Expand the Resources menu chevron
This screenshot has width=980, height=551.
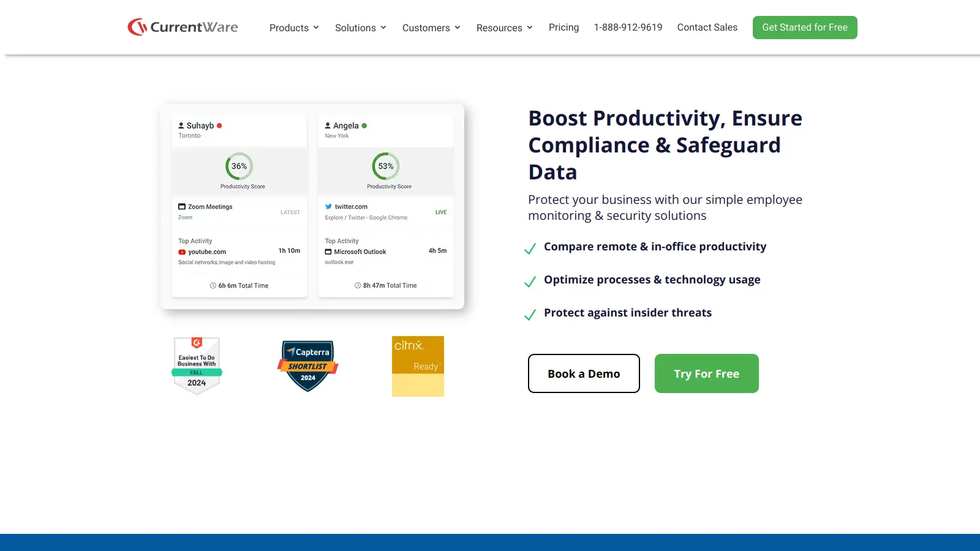[x=530, y=28]
